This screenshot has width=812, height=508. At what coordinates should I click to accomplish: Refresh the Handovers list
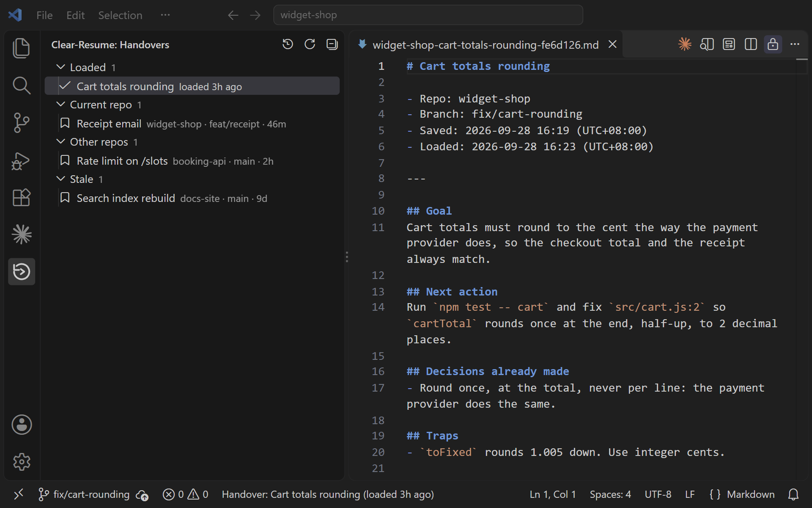coord(310,44)
